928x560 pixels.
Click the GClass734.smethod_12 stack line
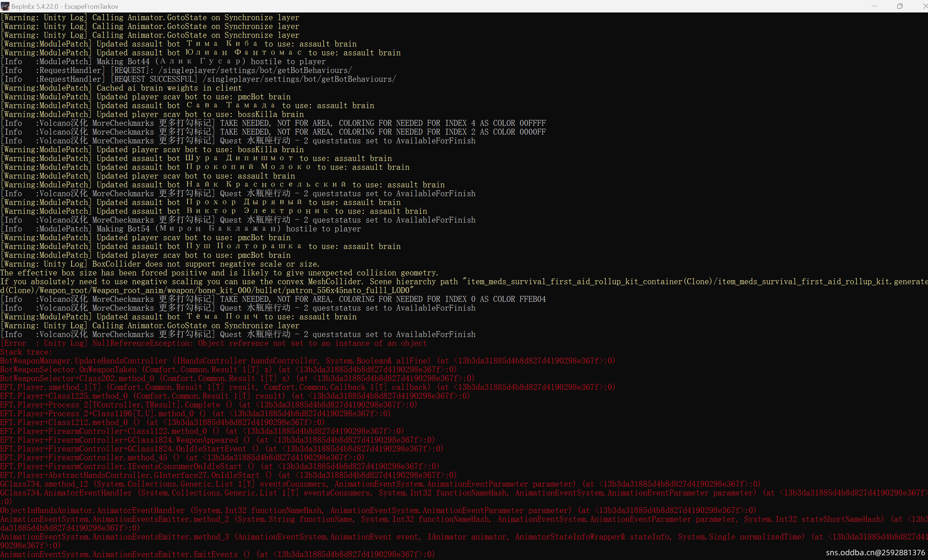(381, 484)
